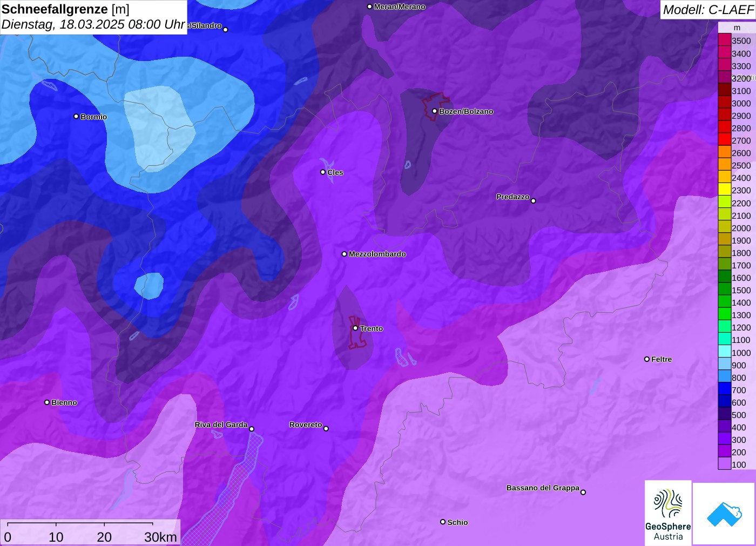Click the date Dienstag, 18.03.2025 08:00 Uhr
The width and height of the screenshot is (756, 546).
click(x=93, y=25)
